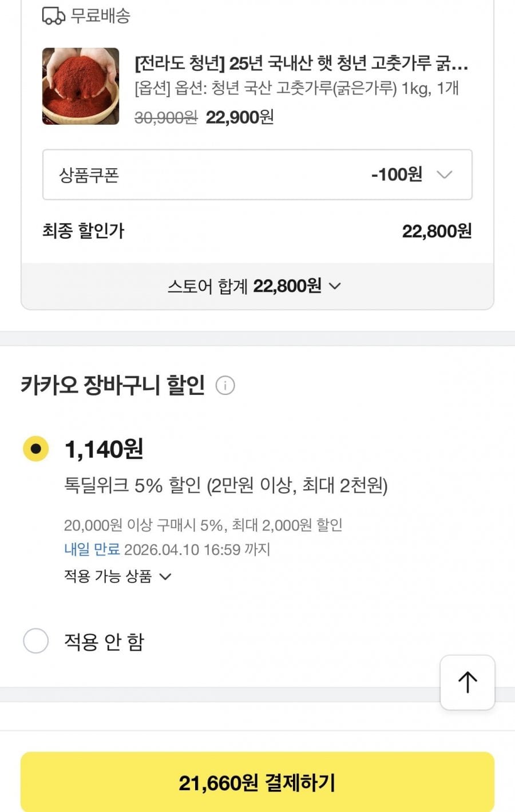This screenshot has width=515, height=812.
Task: Open the red pepper powder product thumbnail
Action: (81, 86)
